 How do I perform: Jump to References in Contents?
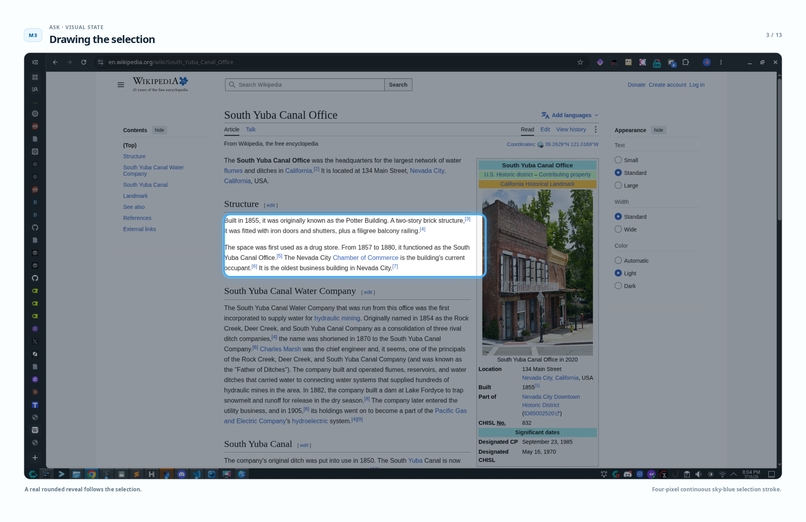[x=137, y=218]
